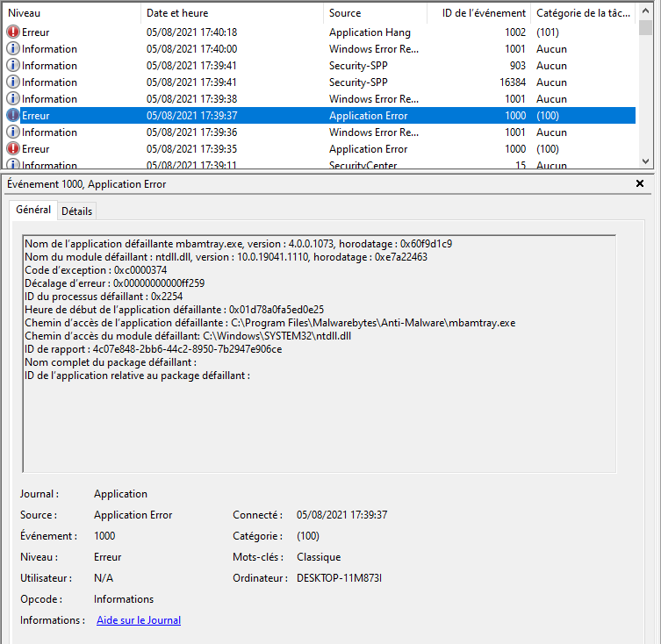The height and width of the screenshot is (644, 661).
Task: Sort by the Date et heure column header
Action: tap(232, 13)
